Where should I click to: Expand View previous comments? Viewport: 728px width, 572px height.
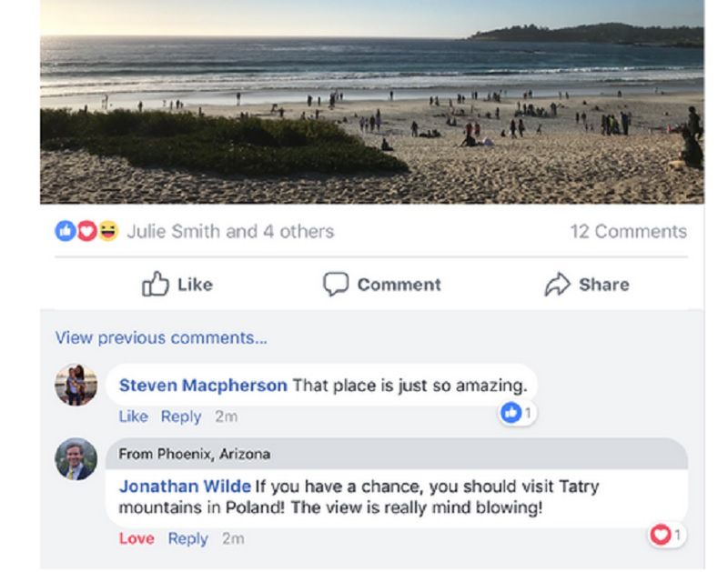pos(161,337)
